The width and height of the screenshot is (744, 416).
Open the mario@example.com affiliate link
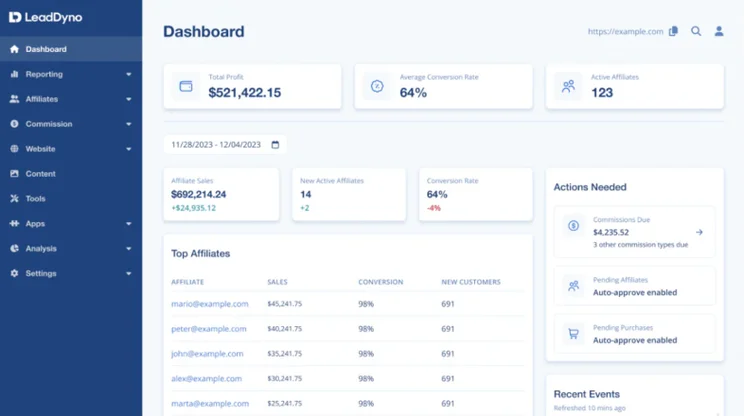(x=210, y=304)
